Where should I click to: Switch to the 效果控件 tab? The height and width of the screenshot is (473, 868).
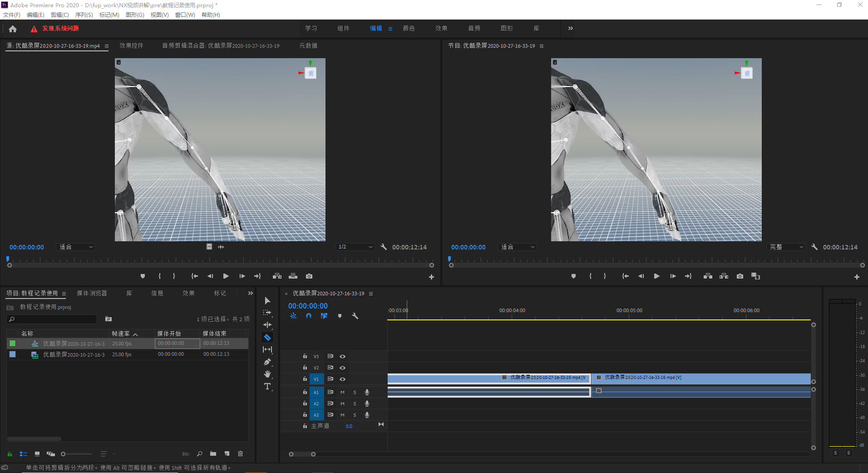click(x=131, y=45)
